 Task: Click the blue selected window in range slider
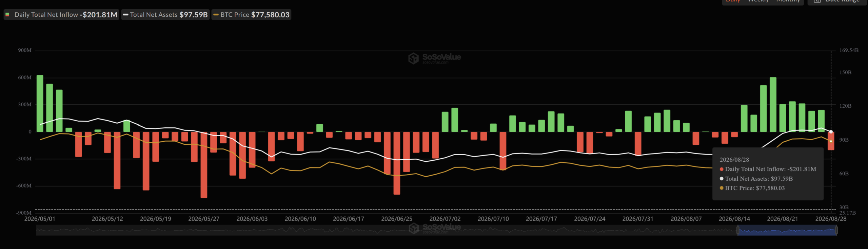[787, 231]
